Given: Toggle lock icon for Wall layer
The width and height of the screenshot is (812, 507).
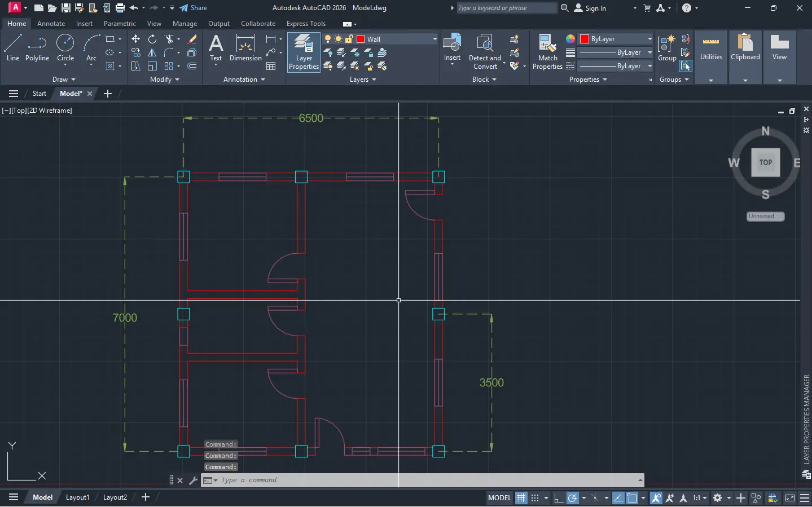Looking at the screenshot, I should tap(349, 39).
